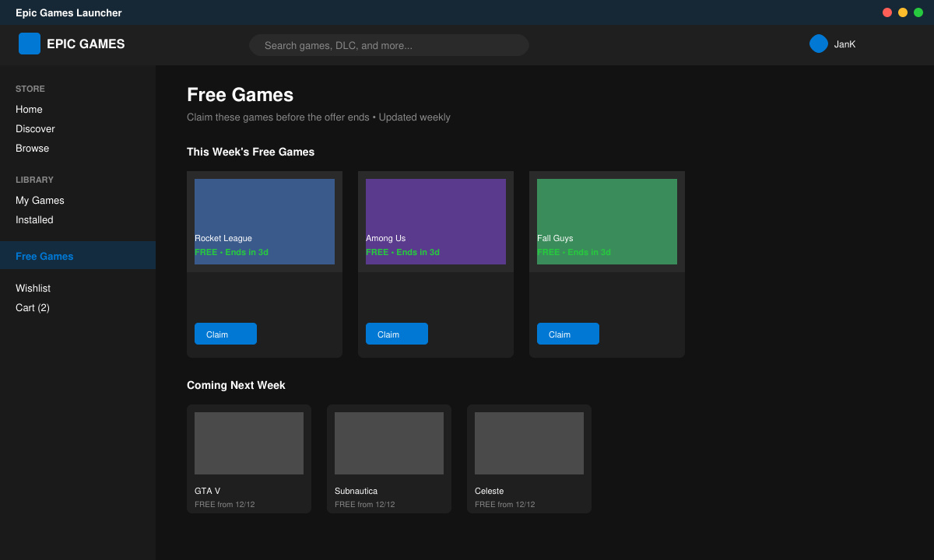Image resolution: width=934 pixels, height=560 pixels.
Task: Click the JanK username text
Action: [x=844, y=44]
